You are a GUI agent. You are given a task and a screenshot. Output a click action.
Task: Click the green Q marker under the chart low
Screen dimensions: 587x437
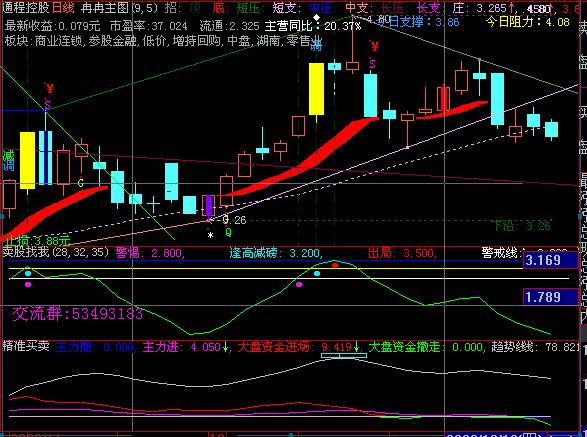click(228, 233)
